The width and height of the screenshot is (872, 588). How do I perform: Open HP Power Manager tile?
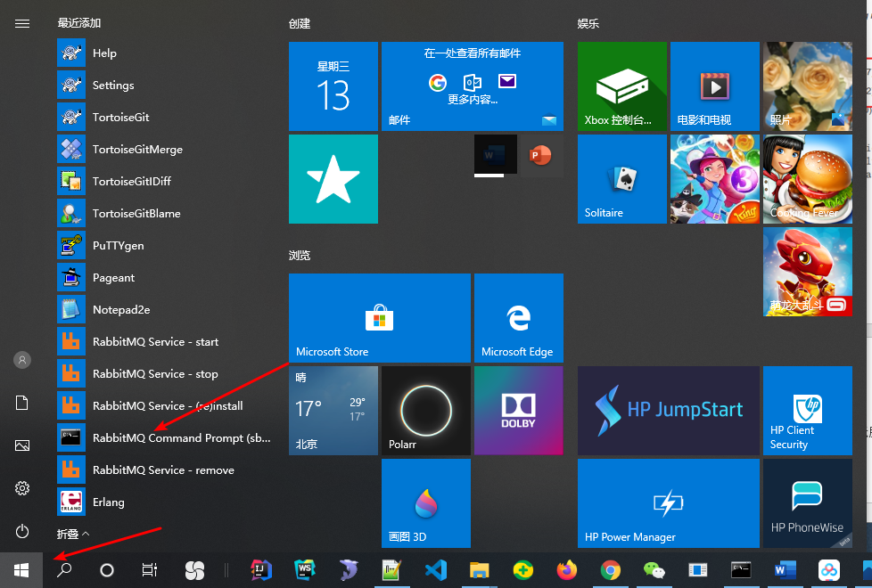coord(669,503)
